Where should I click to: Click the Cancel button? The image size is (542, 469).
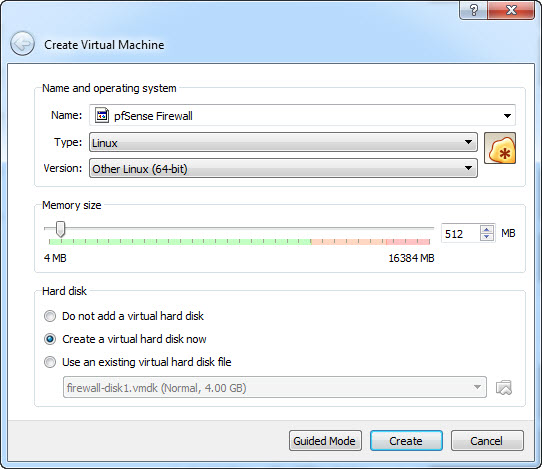click(x=487, y=441)
